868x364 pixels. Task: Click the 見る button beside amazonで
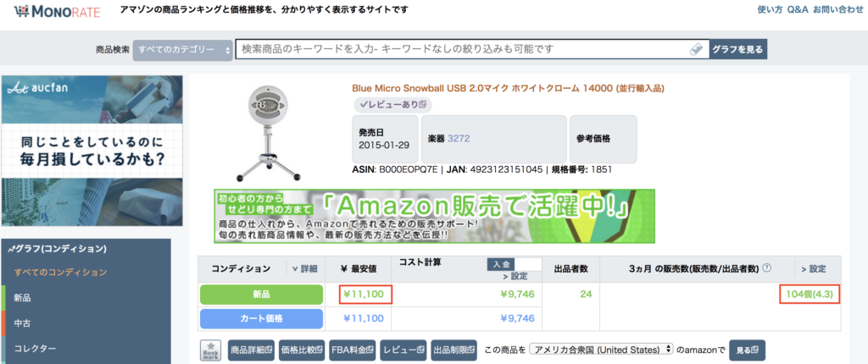[x=747, y=350]
